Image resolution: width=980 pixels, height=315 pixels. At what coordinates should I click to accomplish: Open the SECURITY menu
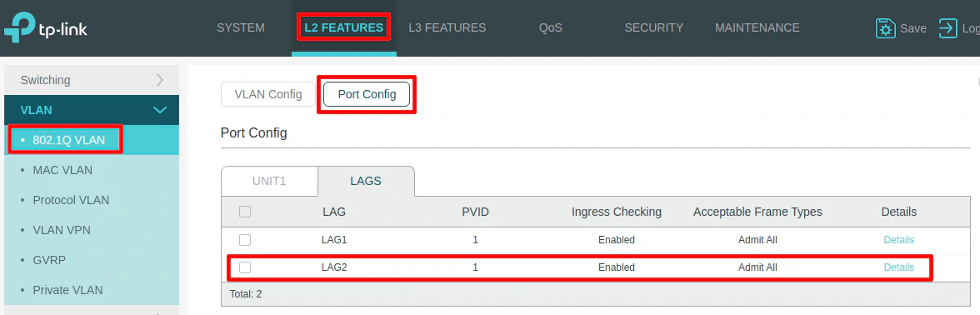pyautogui.click(x=653, y=28)
